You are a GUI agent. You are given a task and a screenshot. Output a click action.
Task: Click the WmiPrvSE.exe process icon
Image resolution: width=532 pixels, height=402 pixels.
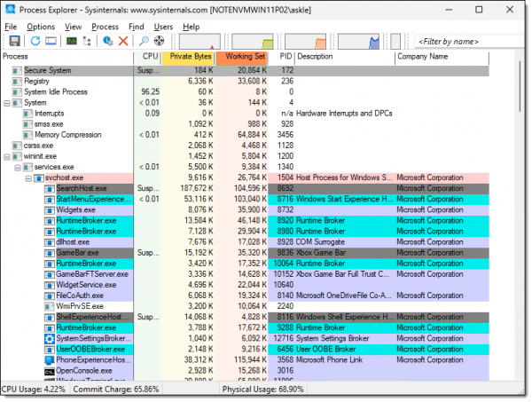click(50, 306)
